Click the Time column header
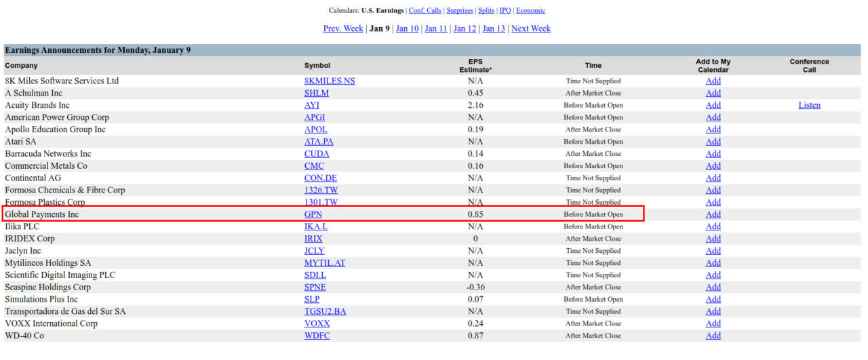The width and height of the screenshot is (868, 360). pyautogui.click(x=593, y=66)
